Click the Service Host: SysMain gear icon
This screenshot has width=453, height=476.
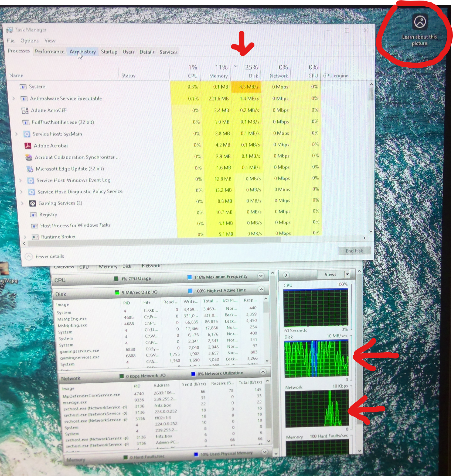point(27,134)
